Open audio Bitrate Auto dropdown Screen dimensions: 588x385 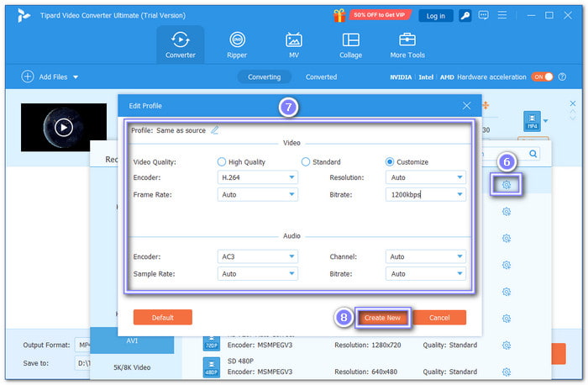pyautogui.click(x=426, y=274)
